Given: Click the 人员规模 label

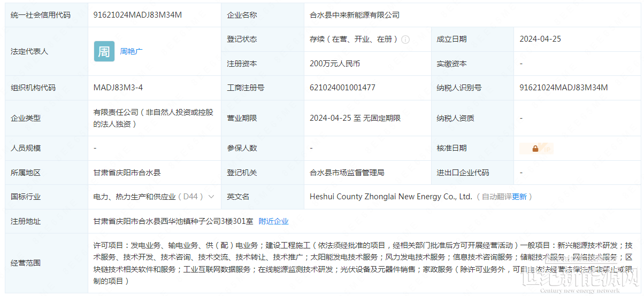Looking at the screenshot, I should click(26, 148).
